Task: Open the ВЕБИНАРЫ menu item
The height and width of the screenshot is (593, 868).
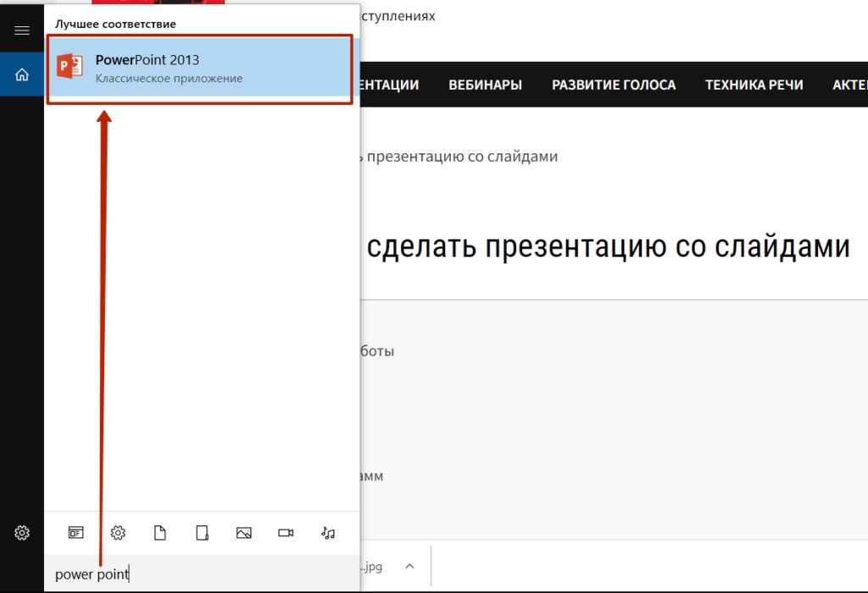Action: click(x=485, y=85)
